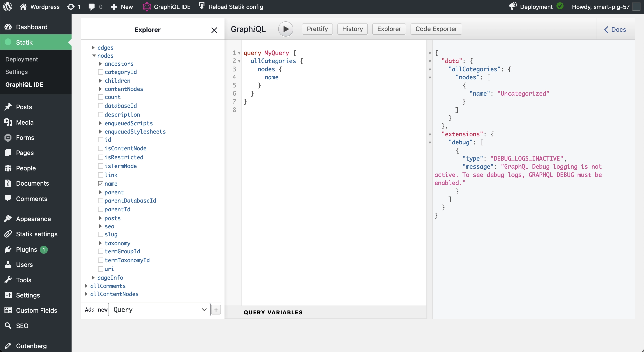Image resolution: width=644 pixels, height=352 pixels.
Task: Enable the slug field checkbox
Action: (x=100, y=234)
